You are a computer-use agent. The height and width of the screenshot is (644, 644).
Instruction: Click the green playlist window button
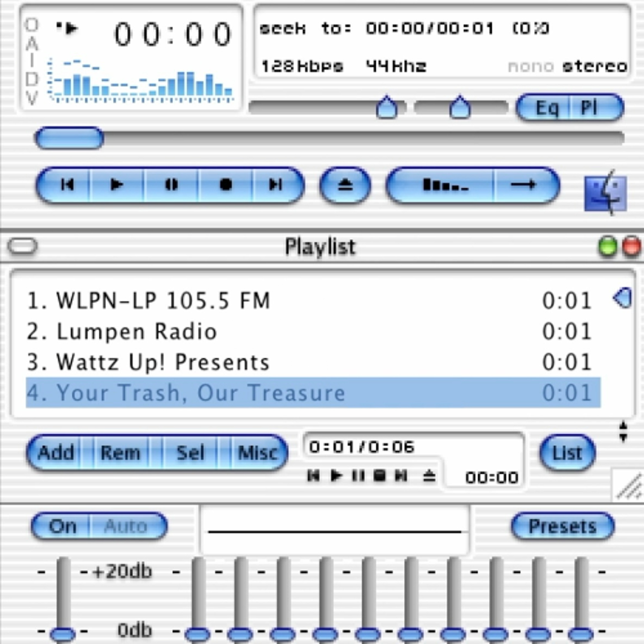(x=607, y=247)
